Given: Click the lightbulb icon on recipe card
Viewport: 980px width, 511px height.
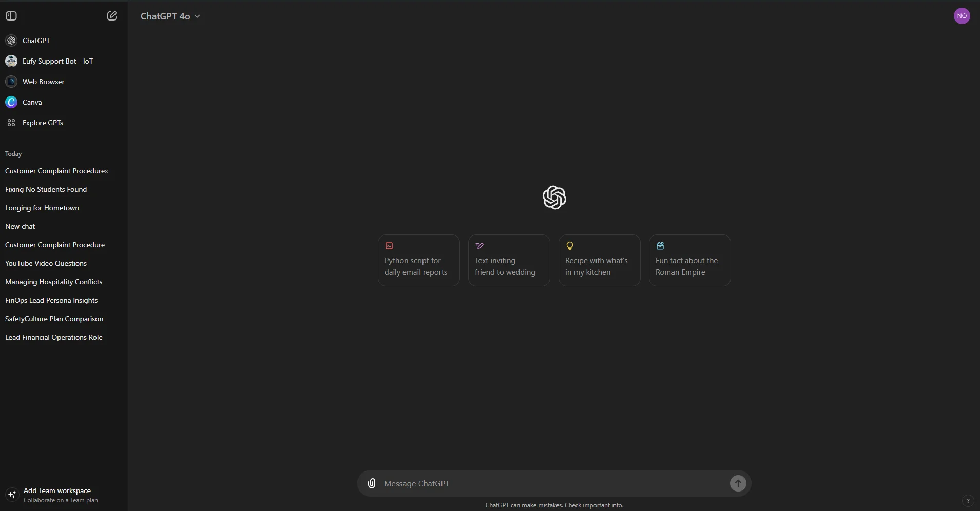Looking at the screenshot, I should point(569,246).
